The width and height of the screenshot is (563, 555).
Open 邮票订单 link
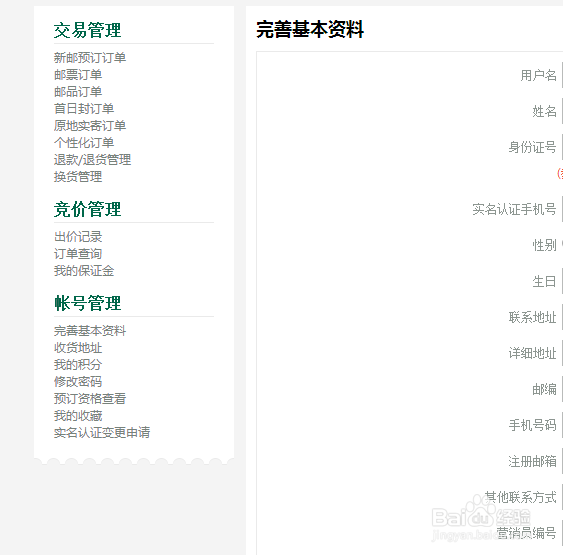click(78, 75)
